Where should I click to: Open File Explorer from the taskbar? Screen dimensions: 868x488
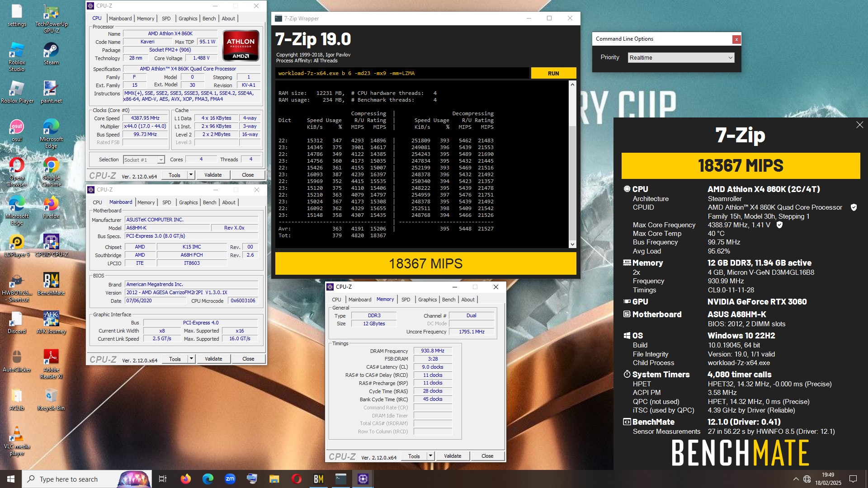point(274,479)
